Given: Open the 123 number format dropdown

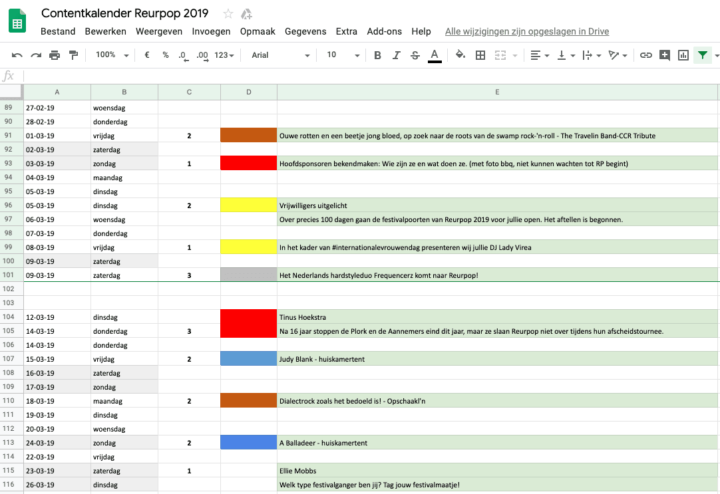Looking at the screenshot, I should (224, 55).
